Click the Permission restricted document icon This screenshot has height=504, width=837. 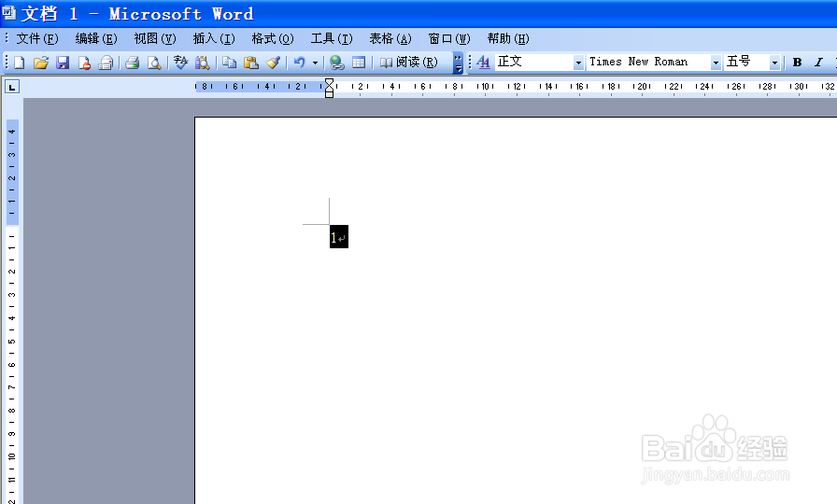(84, 63)
